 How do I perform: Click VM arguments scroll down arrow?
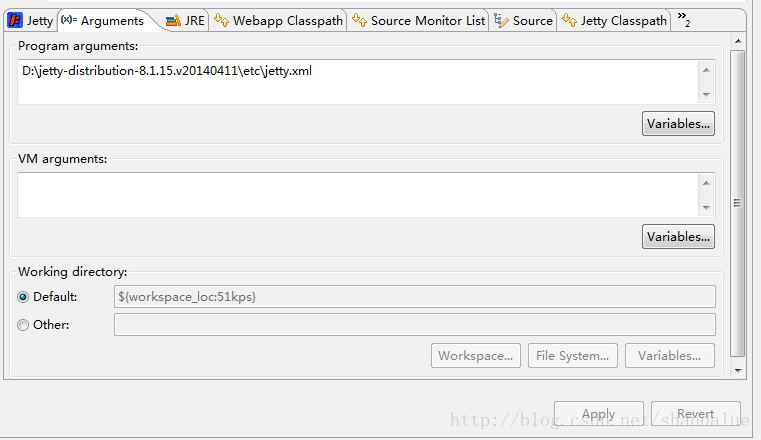[x=706, y=208]
